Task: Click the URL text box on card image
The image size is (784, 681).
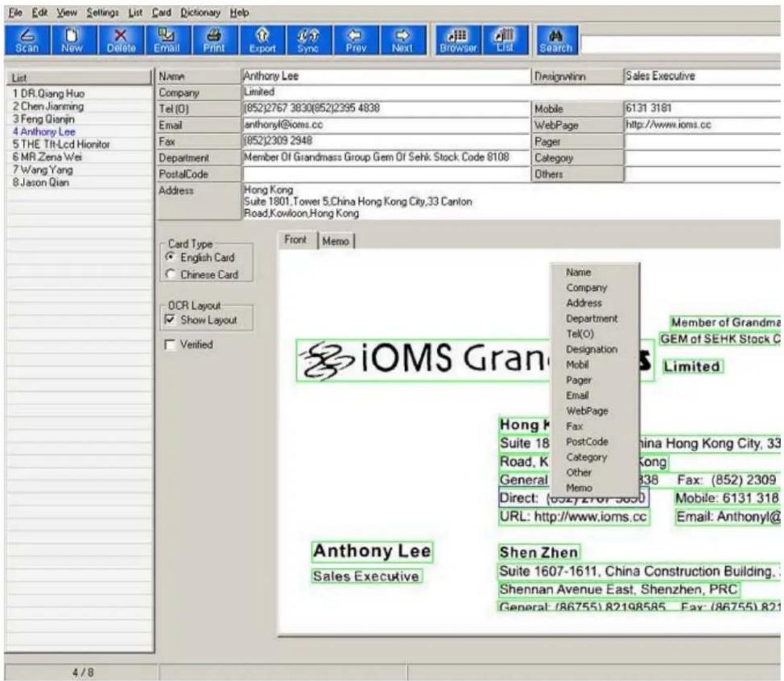Action: tap(574, 517)
